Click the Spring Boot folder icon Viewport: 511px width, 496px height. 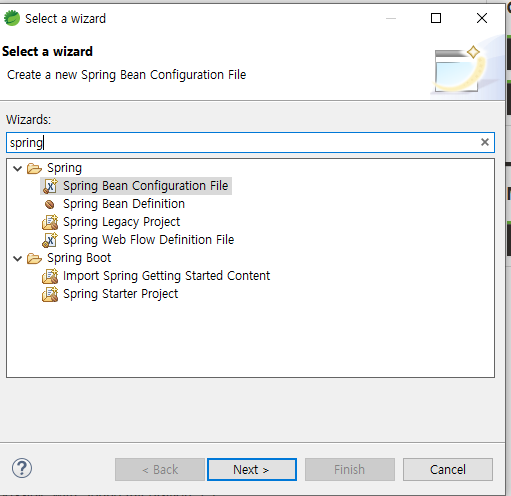[x=34, y=258]
